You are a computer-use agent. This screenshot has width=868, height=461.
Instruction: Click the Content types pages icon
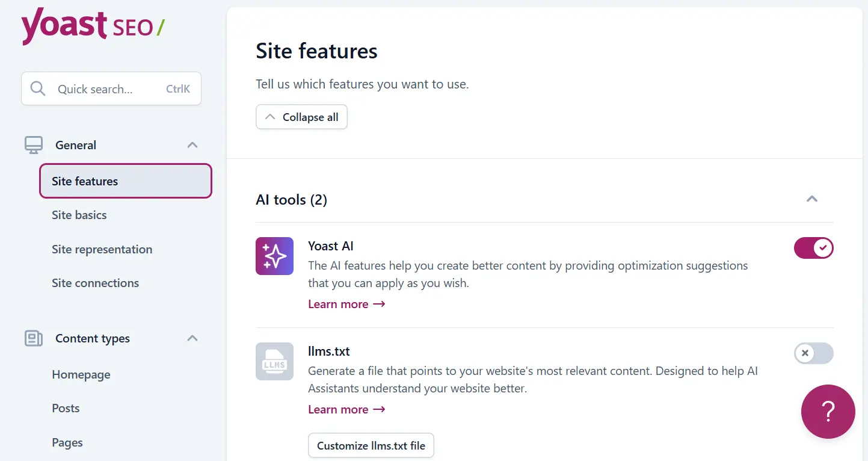point(33,338)
